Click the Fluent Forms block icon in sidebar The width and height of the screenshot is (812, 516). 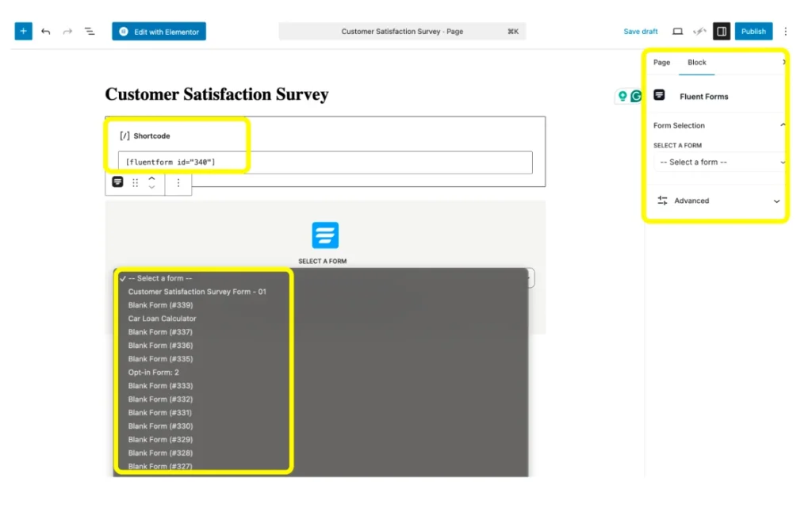pyautogui.click(x=659, y=95)
